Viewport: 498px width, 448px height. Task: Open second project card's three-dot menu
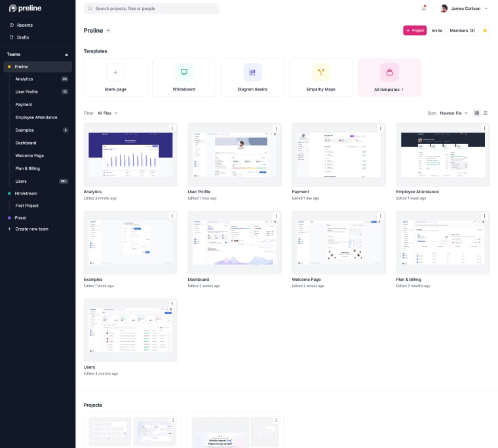click(x=276, y=420)
